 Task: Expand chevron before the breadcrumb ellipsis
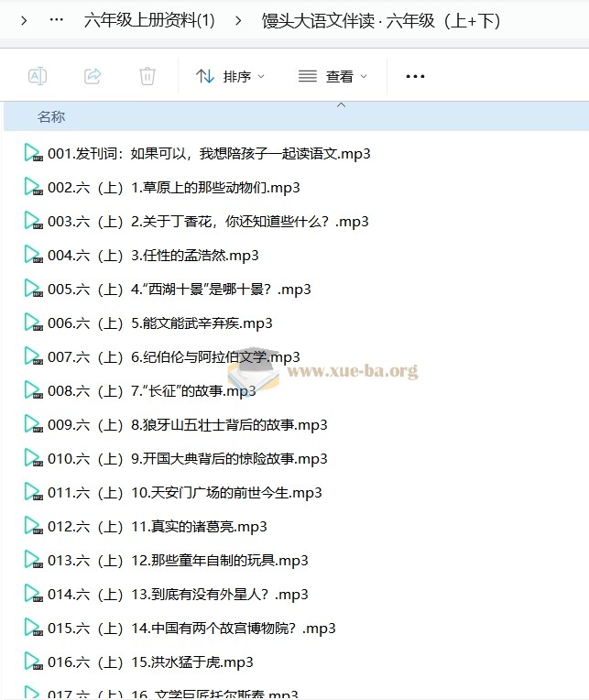[24, 20]
